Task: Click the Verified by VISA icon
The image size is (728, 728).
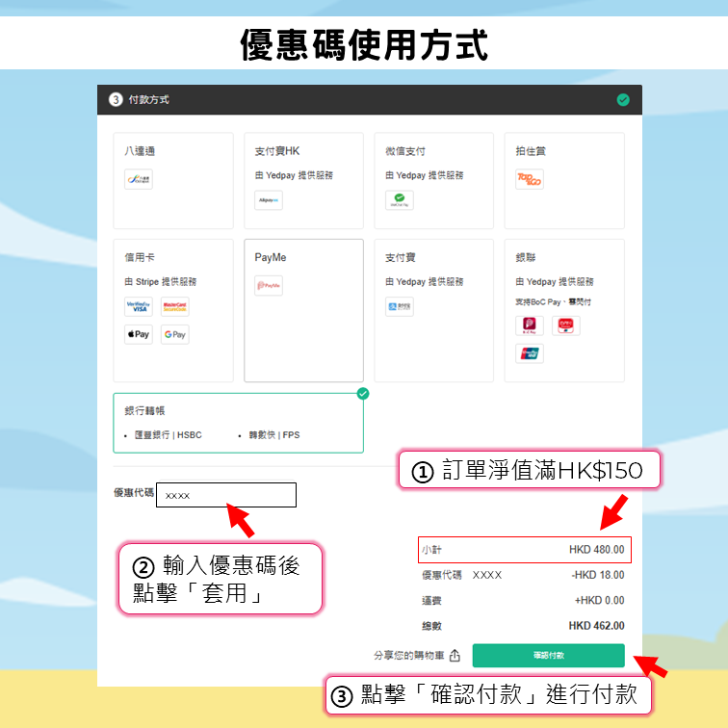Action: pyautogui.click(x=139, y=306)
